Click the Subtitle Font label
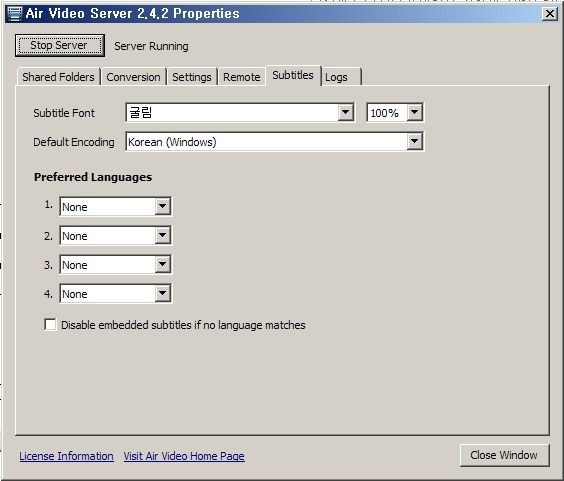The width and height of the screenshot is (564, 481). pos(64,113)
